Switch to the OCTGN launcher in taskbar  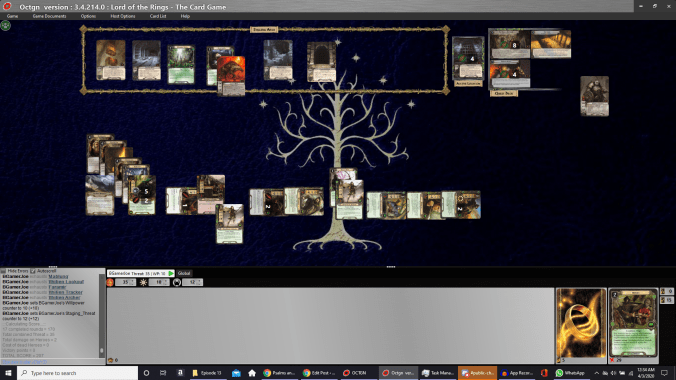(359, 373)
